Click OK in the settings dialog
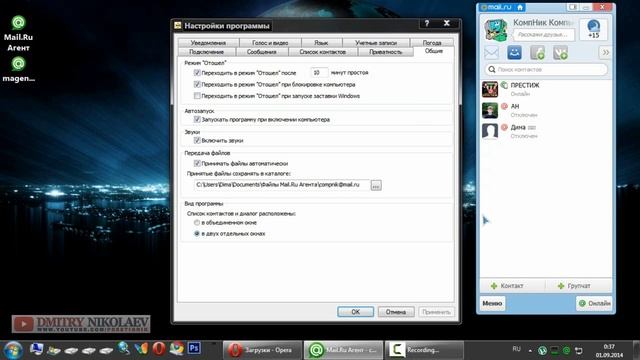This screenshot has width=640, height=360. tap(356, 312)
